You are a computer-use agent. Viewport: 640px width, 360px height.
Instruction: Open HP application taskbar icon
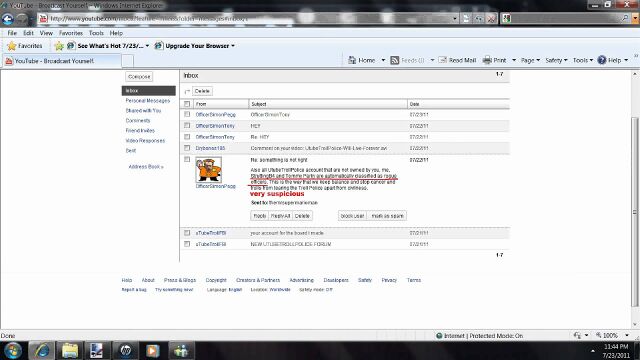click(x=125, y=351)
